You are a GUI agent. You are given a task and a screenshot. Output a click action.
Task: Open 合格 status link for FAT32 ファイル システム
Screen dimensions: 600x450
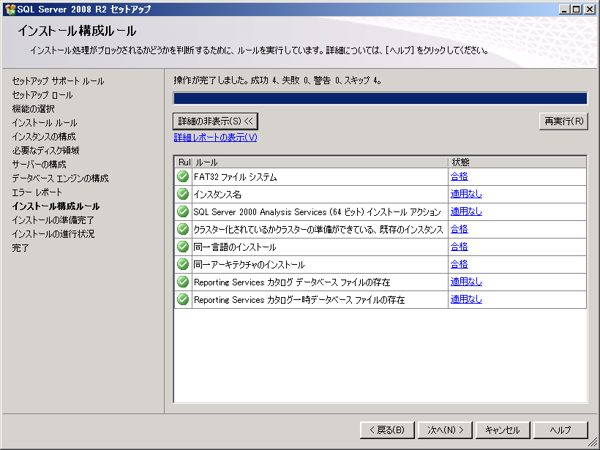coord(459,176)
